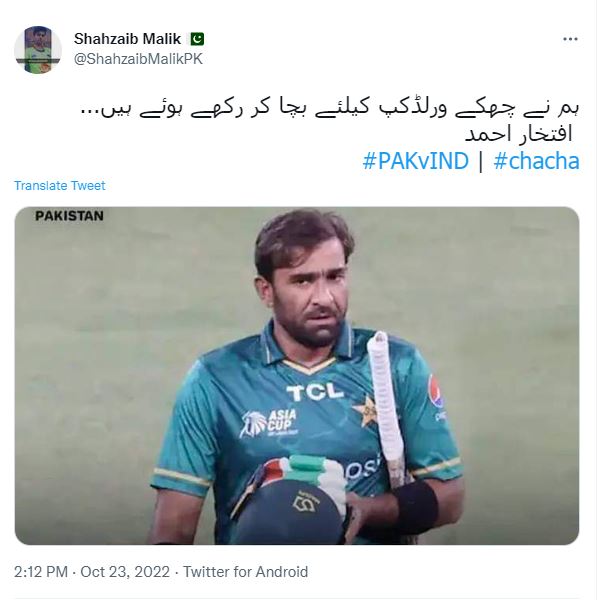Click the Urdu name on second text line
Image resolution: width=599 pixels, height=600 pixels.
[519, 135]
